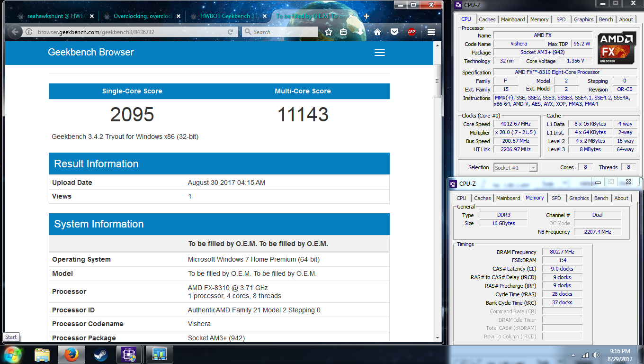Close the Overclocking tab
644x364 pixels.
179,16
